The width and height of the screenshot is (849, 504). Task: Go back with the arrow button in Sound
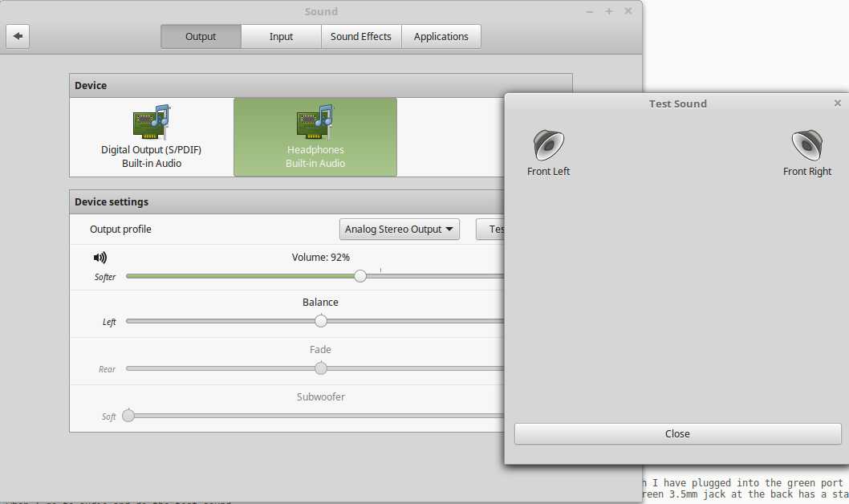(18, 36)
